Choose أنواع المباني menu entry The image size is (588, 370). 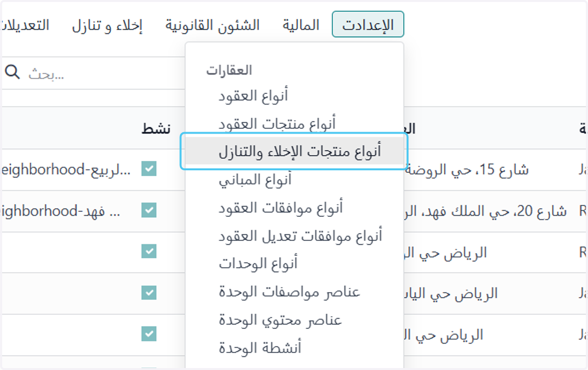pyautogui.click(x=255, y=180)
